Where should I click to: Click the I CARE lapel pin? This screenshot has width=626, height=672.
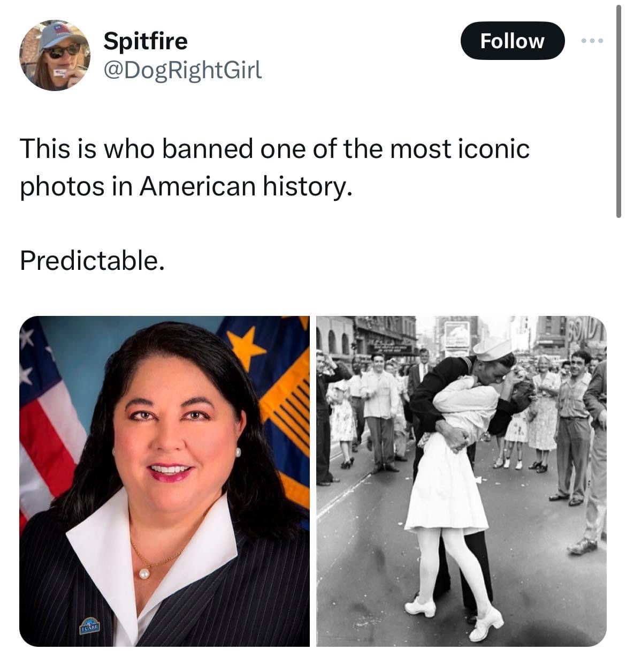coord(91,626)
